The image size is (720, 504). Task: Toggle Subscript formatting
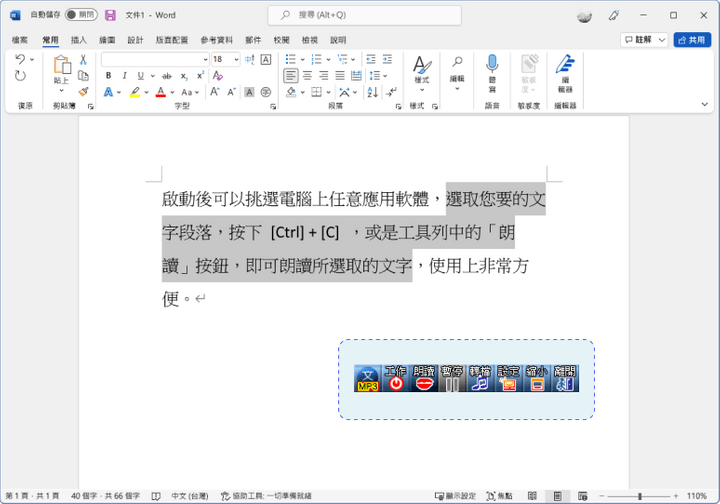coord(184,76)
